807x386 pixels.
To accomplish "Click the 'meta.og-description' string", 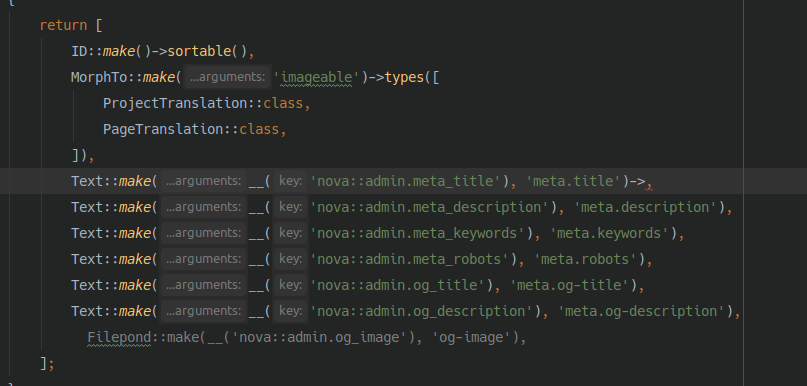I will click(641, 311).
